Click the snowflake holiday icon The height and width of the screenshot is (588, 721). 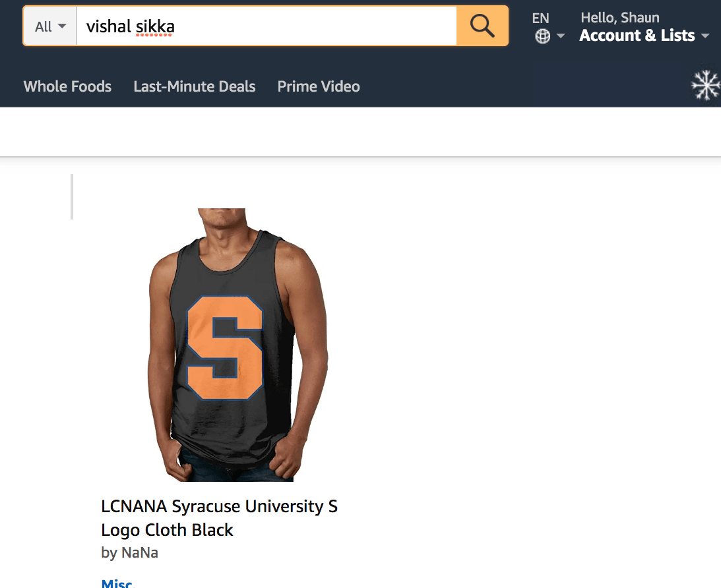(705, 86)
